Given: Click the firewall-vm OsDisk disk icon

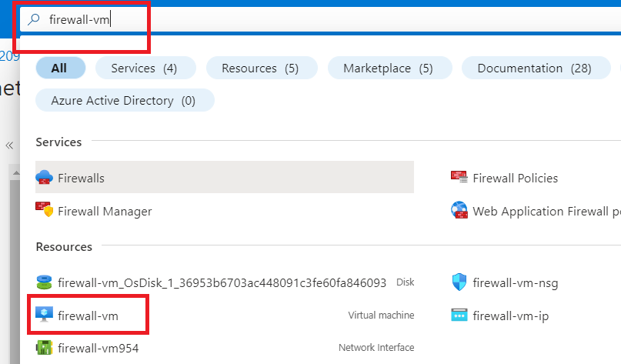Looking at the screenshot, I should [45, 282].
